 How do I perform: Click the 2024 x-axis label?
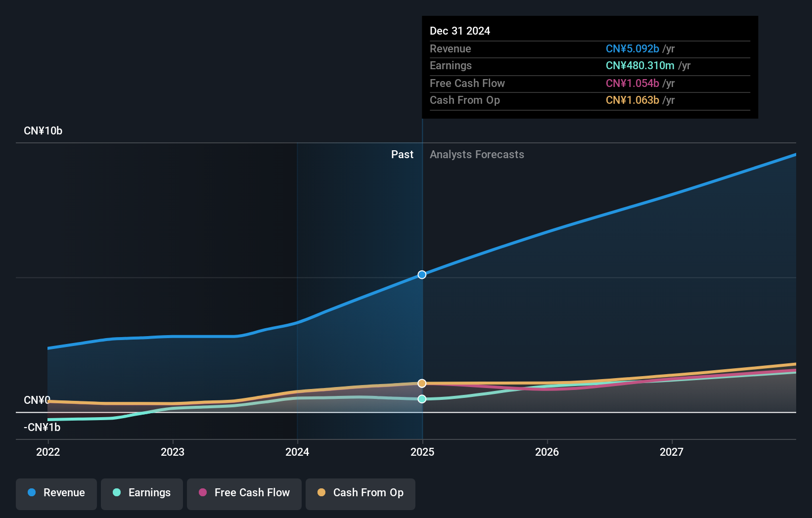click(297, 452)
